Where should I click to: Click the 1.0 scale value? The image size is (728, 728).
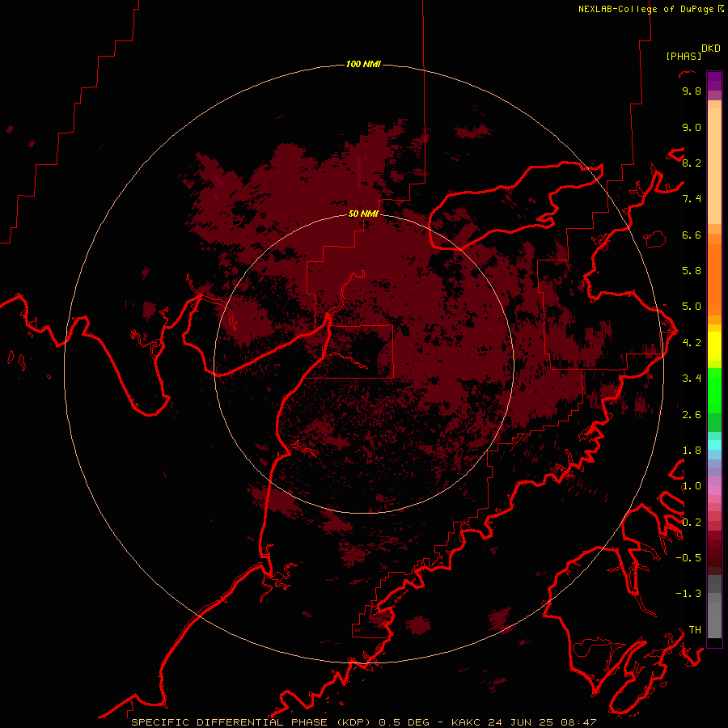click(x=692, y=486)
